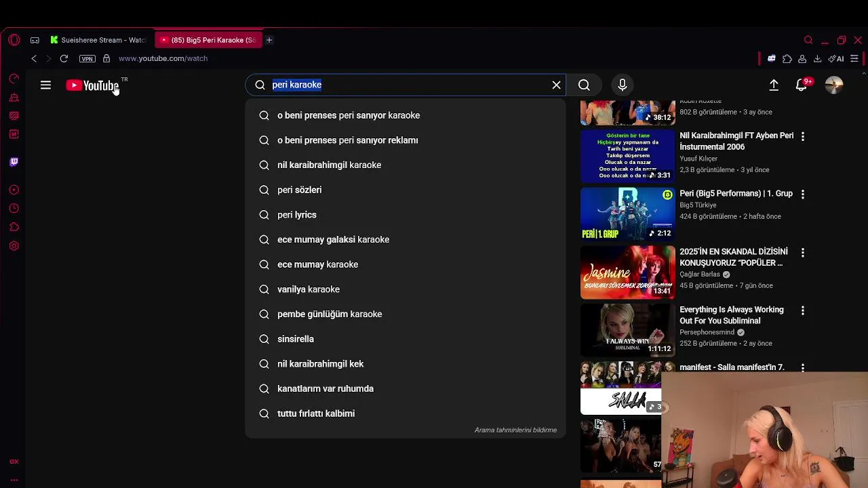
Task: Choose suggestion 'kanatlarım var ruhumda'
Action: coord(406,388)
